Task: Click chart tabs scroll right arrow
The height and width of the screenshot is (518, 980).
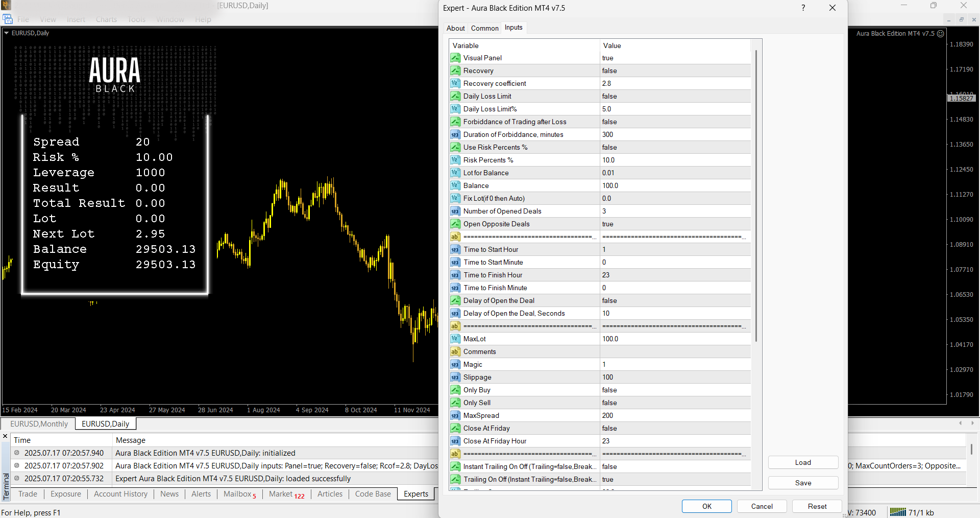Action: (972, 423)
